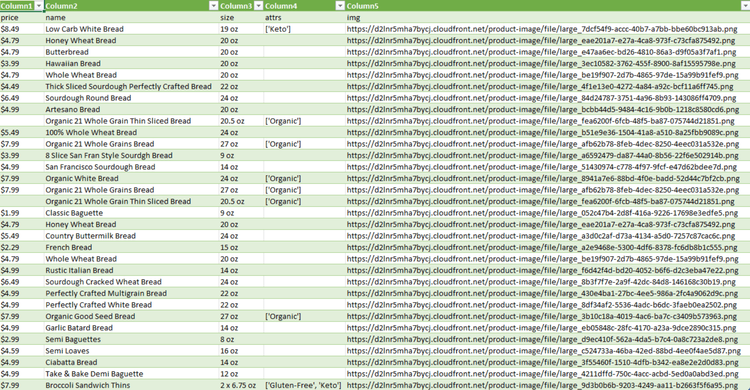Screen dimensions: 750x390
Task: Select the Column5 header label
Action: click(362, 6)
